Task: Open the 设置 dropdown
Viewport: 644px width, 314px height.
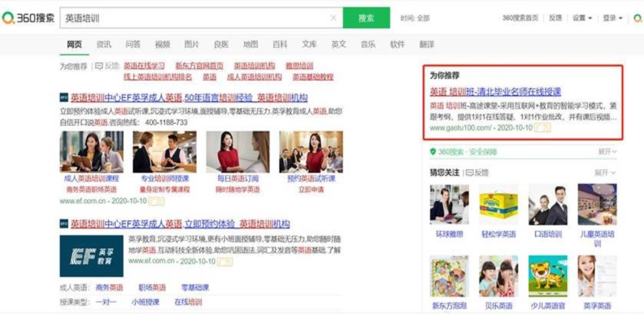Action: [x=583, y=18]
